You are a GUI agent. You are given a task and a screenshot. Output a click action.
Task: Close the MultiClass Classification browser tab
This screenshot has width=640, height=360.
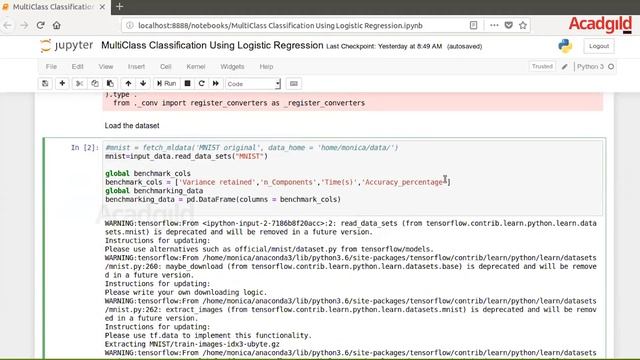102,7
